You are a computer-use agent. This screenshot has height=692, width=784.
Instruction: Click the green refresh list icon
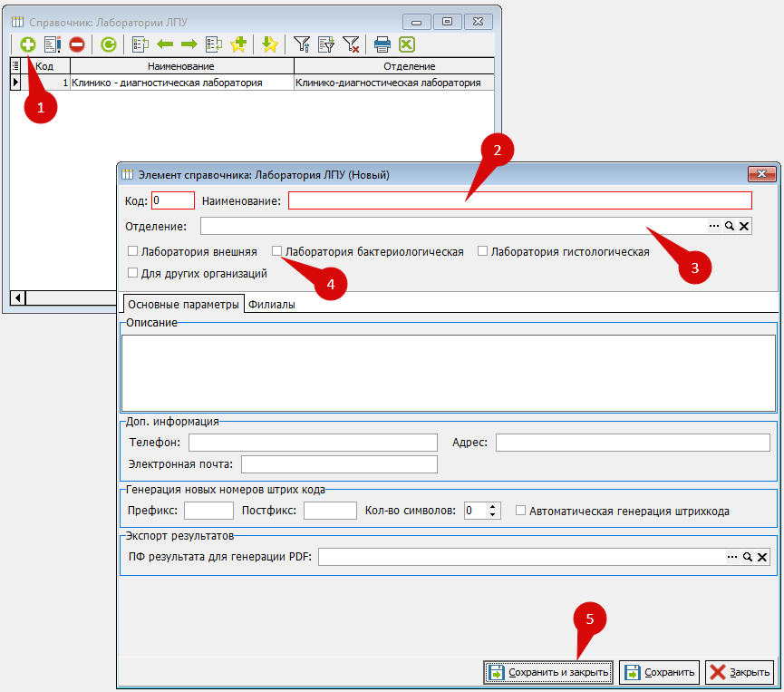[x=108, y=44]
